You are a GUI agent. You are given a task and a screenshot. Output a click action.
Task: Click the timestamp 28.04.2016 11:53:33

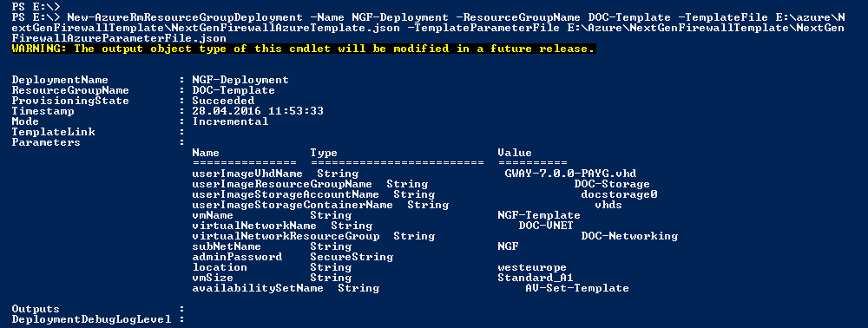coord(258,111)
